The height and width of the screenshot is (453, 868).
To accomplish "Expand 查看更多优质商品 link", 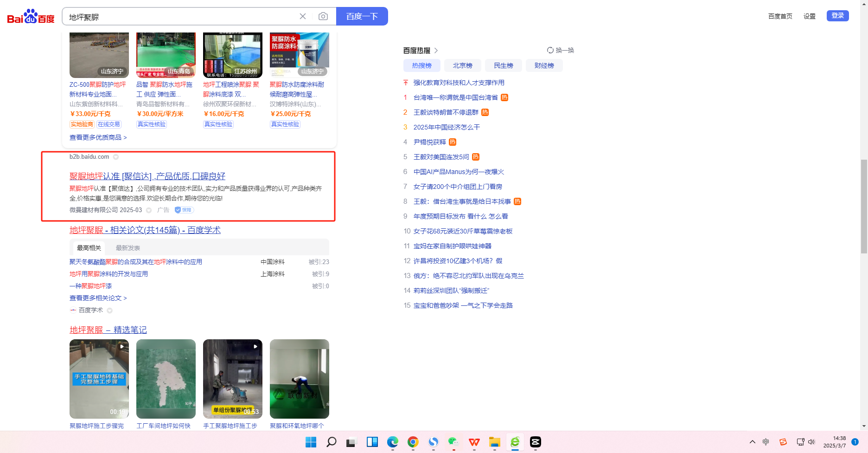I will [x=98, y=137].
